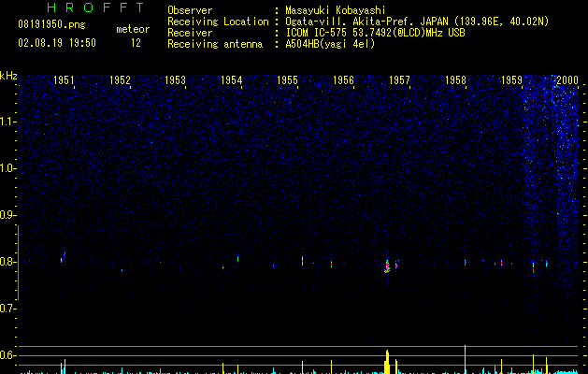This screenshot has height=374, width=588.
Task: Click the 1953 time axis marker
Action: (175, 80)
